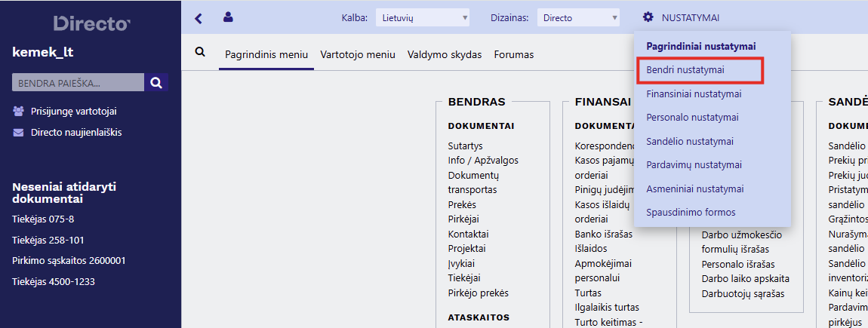The height and width of the screenshot is (328, 868).
Task: Open Darbuotojų sąrašas link
Action: click(x=743, y=294)
